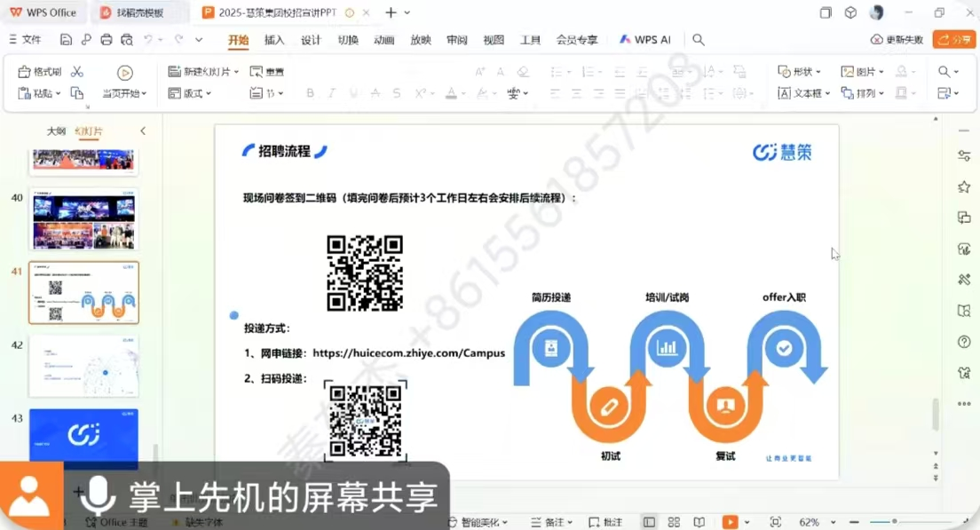Click the WPS AI button
980x530 pixels.
pyautogui.click(x=645, y=40)
